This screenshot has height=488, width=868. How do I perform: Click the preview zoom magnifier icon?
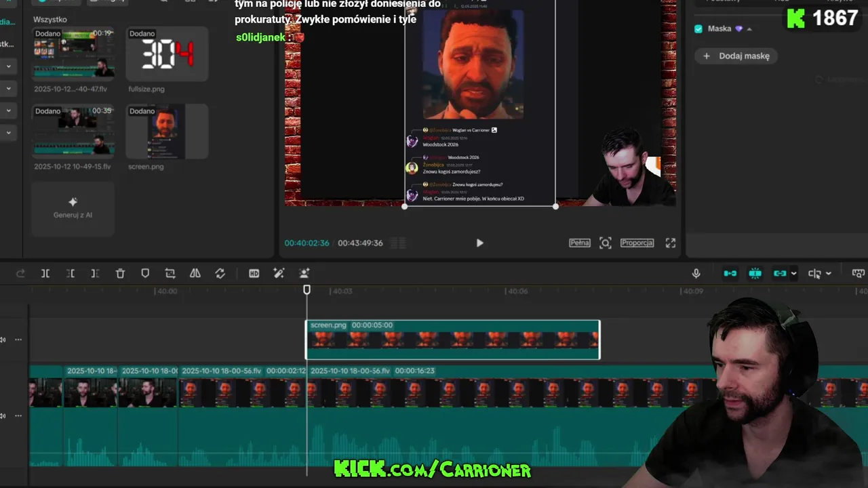606,243
